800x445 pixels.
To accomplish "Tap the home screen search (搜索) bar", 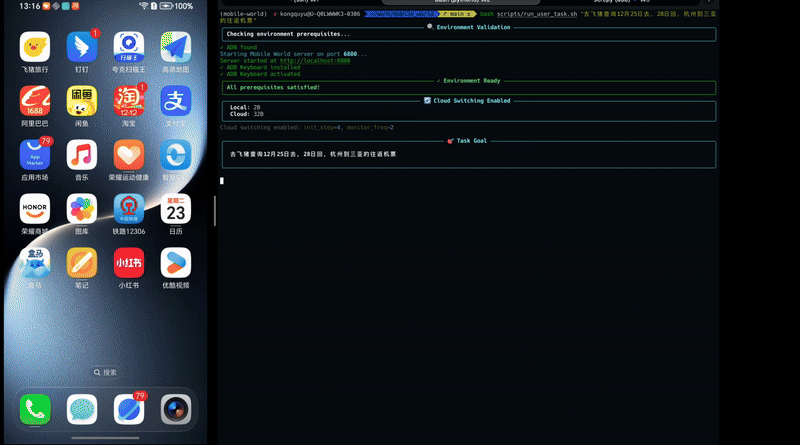I will point(104,372).
